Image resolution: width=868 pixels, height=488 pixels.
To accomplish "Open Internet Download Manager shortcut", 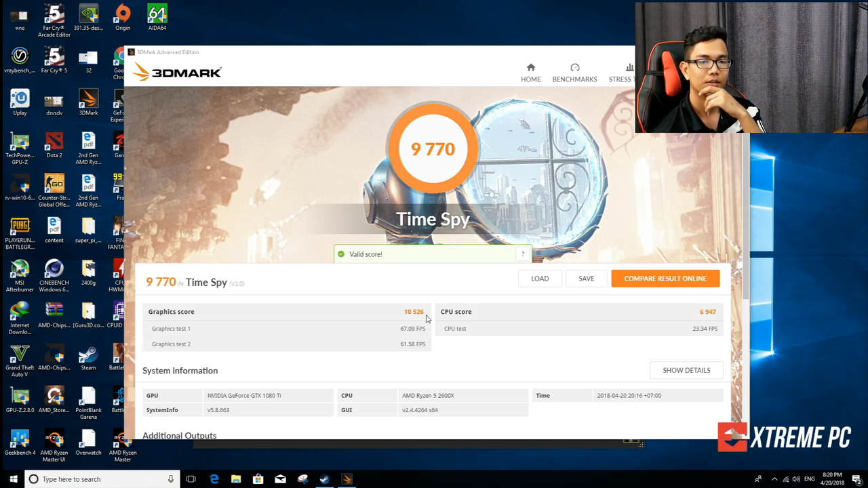I will coord(20,319).
